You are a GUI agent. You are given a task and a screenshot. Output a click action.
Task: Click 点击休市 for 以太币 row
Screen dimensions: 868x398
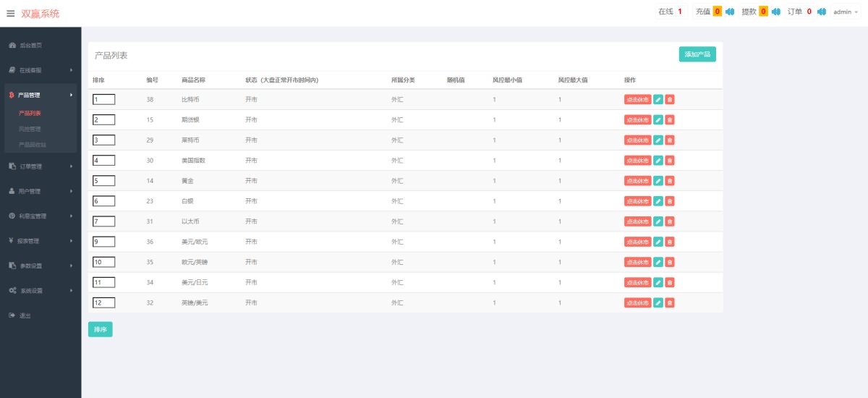(x=638, y=221)
